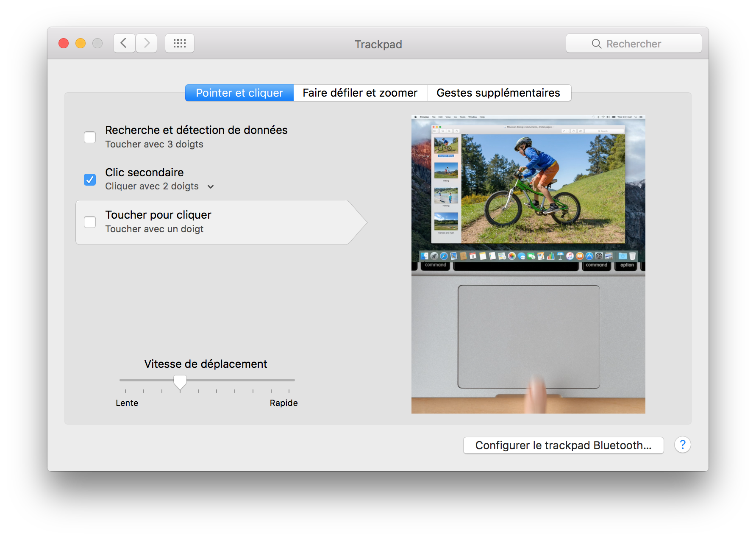Click the trackpad demo video preview
This screenshot has width=756, height=539.
click(528, 264)
